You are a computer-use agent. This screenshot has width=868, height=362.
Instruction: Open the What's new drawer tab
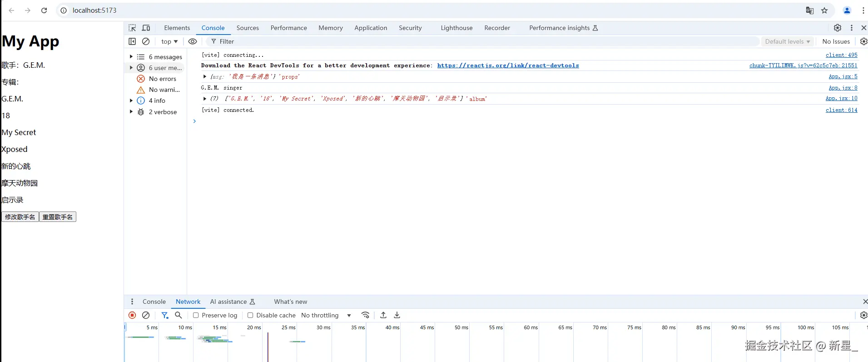tap(291, 302)
